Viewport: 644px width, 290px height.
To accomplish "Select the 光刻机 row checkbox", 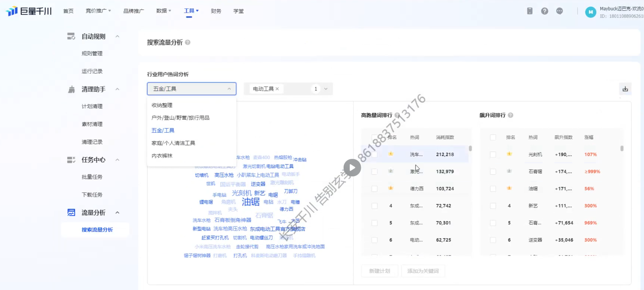I will [x=493, y=154].
